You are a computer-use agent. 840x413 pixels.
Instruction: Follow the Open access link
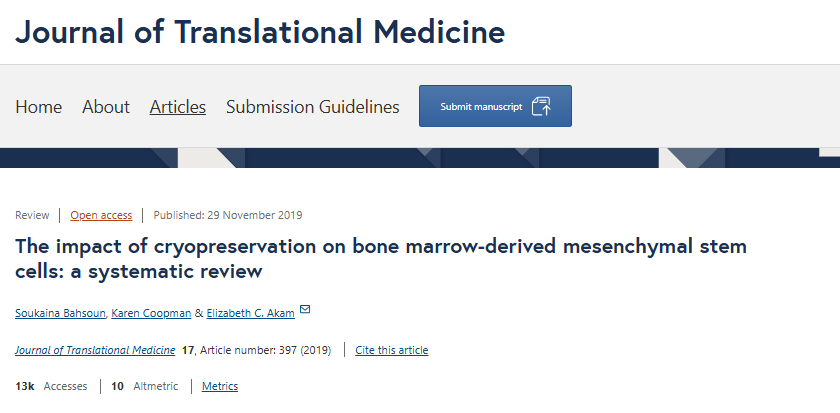click(101, 215)
